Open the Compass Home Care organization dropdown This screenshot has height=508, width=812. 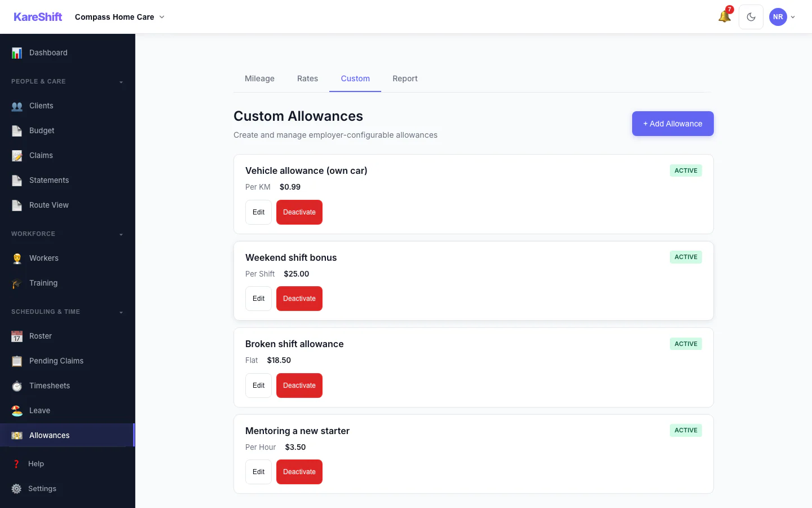pyautogui.click(x=120, y=17)
